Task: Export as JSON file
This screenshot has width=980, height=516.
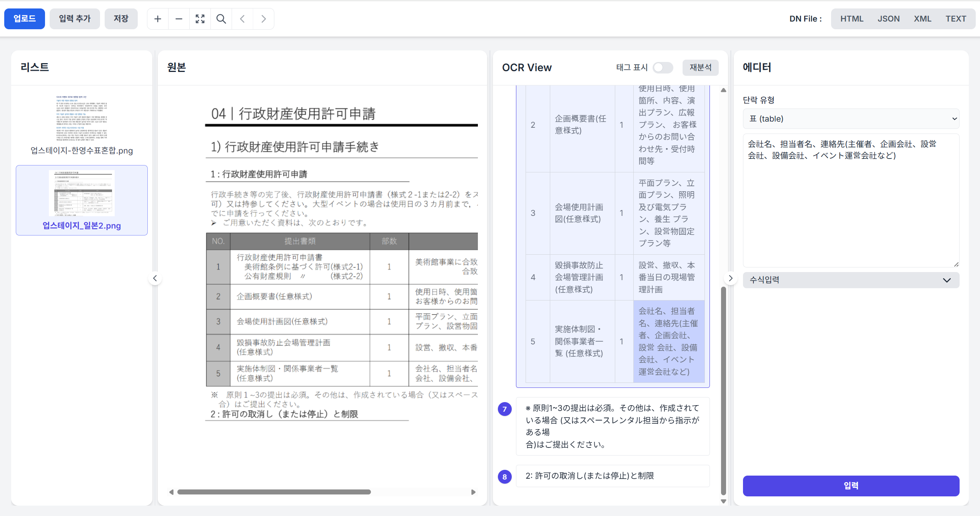Action: point(888,19)
